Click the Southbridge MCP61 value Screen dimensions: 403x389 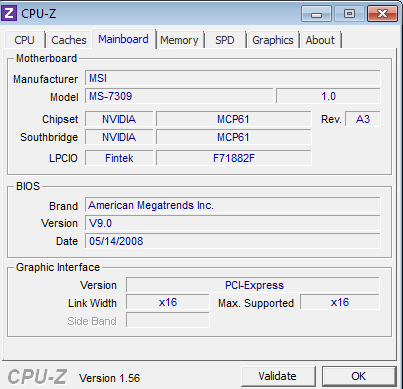pos(233,137)
